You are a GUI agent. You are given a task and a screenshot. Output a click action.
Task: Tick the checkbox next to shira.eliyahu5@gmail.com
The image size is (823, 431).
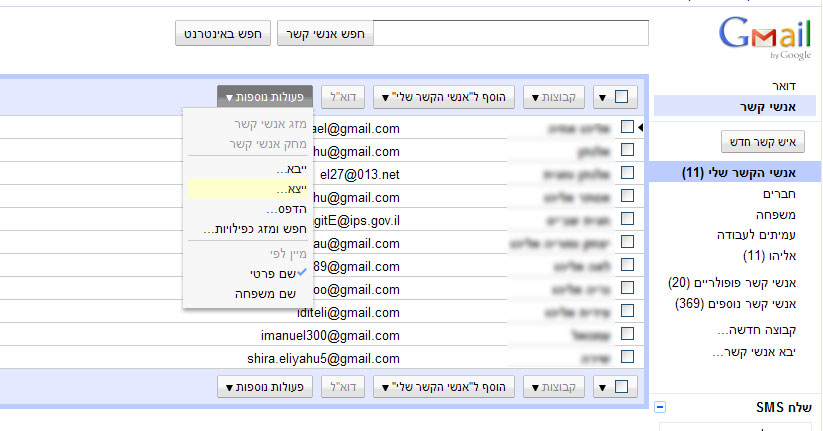(627, 357)
